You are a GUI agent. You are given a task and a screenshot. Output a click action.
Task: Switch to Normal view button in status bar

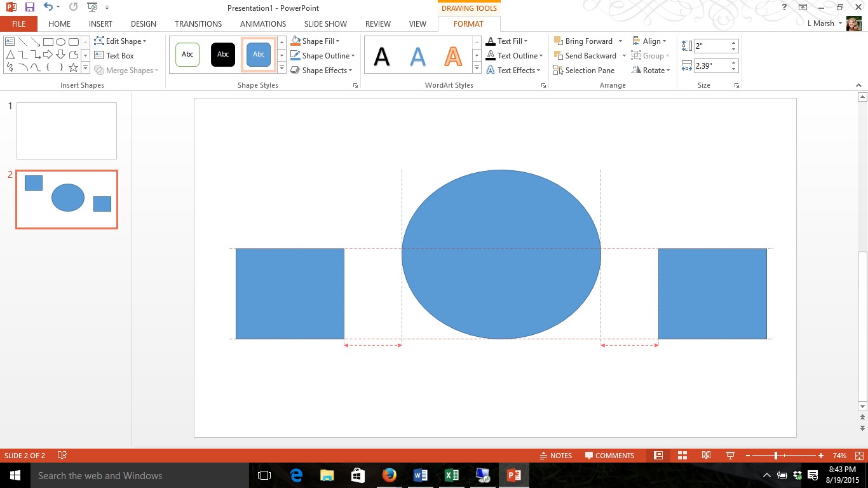click(658, 456)
